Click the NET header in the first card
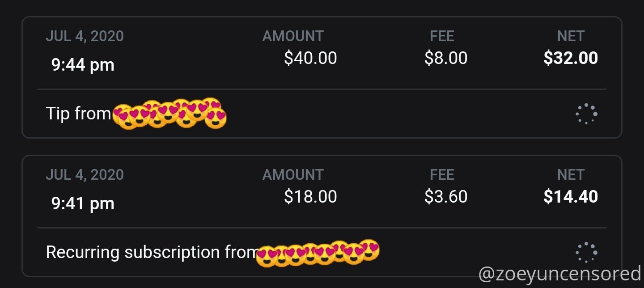 tap(571, 36)
